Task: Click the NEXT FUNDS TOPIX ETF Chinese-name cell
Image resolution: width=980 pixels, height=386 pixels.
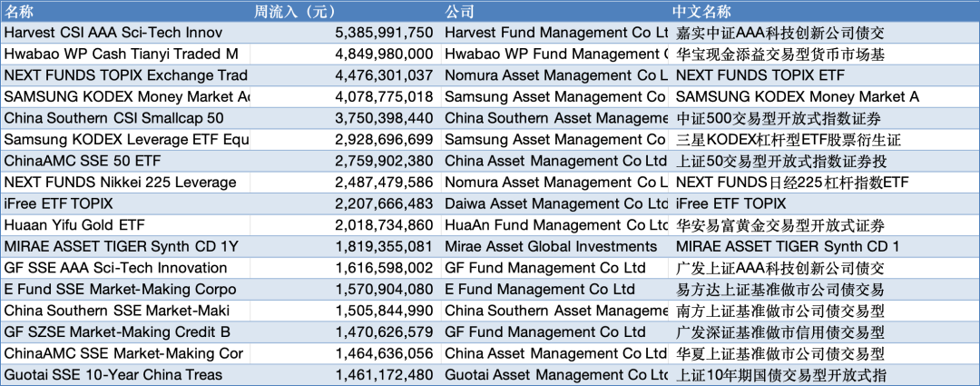Action: pos(824,75)
